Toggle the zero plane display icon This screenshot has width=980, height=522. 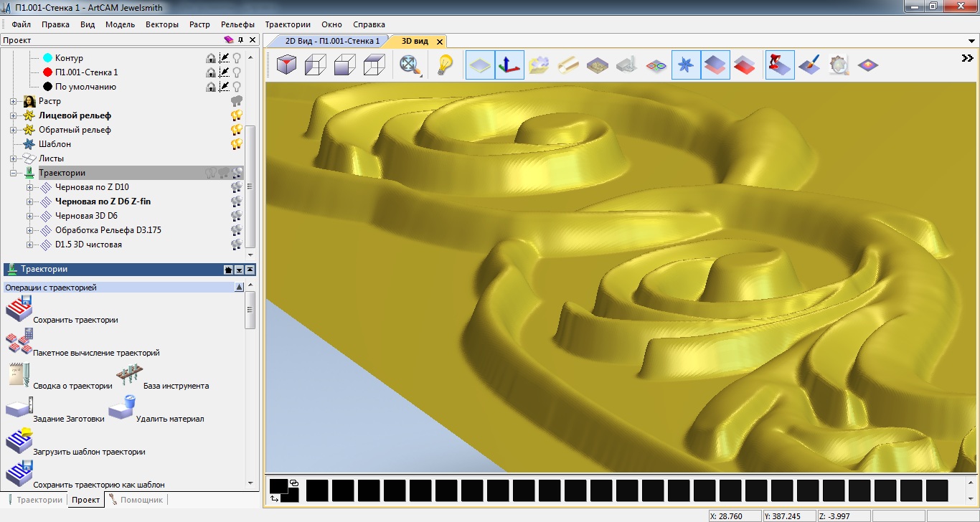click(x=480, y=65)
